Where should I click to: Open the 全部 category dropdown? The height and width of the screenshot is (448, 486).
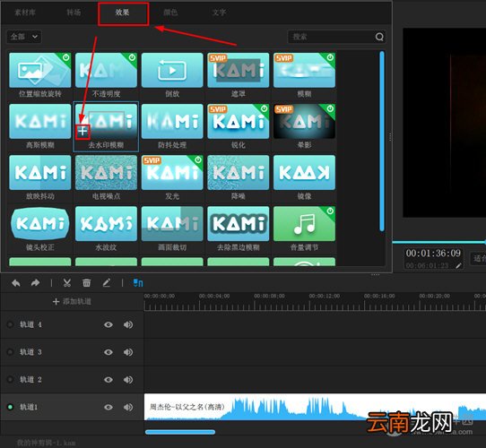[x=24, y=37]
